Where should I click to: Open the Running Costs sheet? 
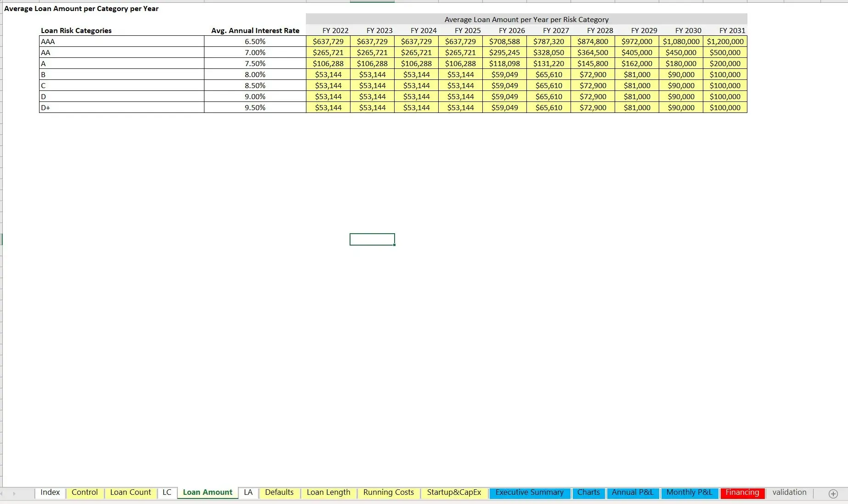click(388, 493)
